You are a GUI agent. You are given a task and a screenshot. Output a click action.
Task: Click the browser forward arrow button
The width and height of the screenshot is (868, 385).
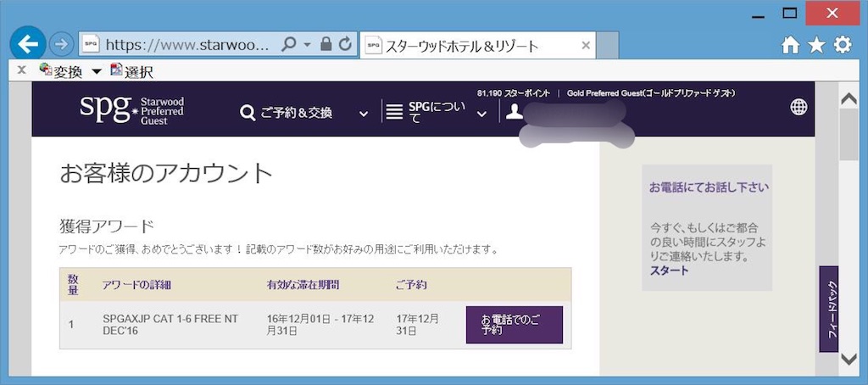[61, 44]
